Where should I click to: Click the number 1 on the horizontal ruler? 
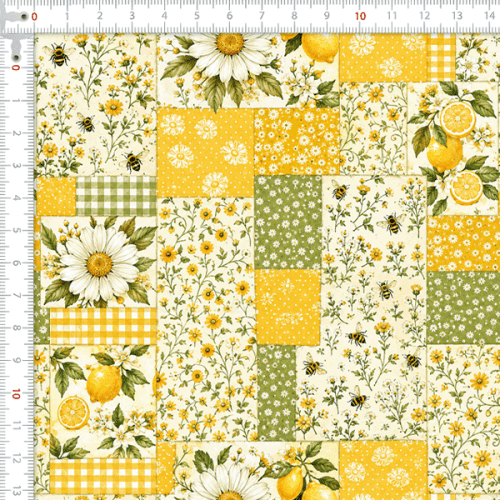pos(67,16)
